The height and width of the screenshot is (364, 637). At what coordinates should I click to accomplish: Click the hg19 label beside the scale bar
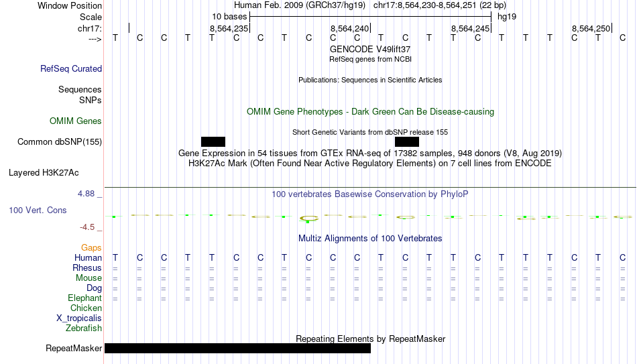(507, 17)
